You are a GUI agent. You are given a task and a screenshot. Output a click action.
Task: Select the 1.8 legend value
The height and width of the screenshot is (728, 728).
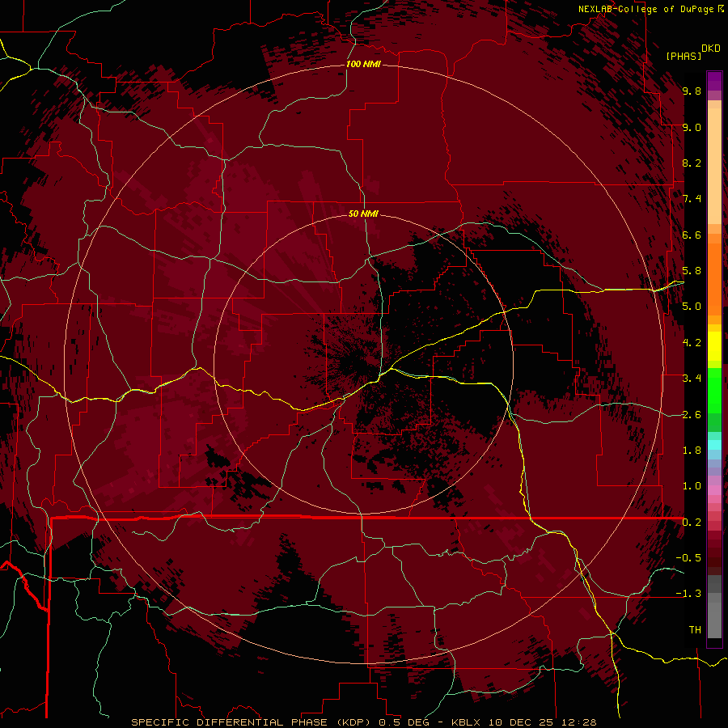click(692, 451)
